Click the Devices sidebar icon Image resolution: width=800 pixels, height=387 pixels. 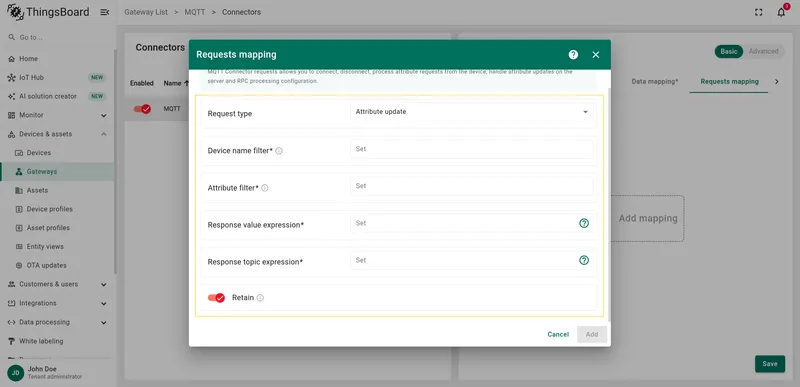(x=19, y=153)
